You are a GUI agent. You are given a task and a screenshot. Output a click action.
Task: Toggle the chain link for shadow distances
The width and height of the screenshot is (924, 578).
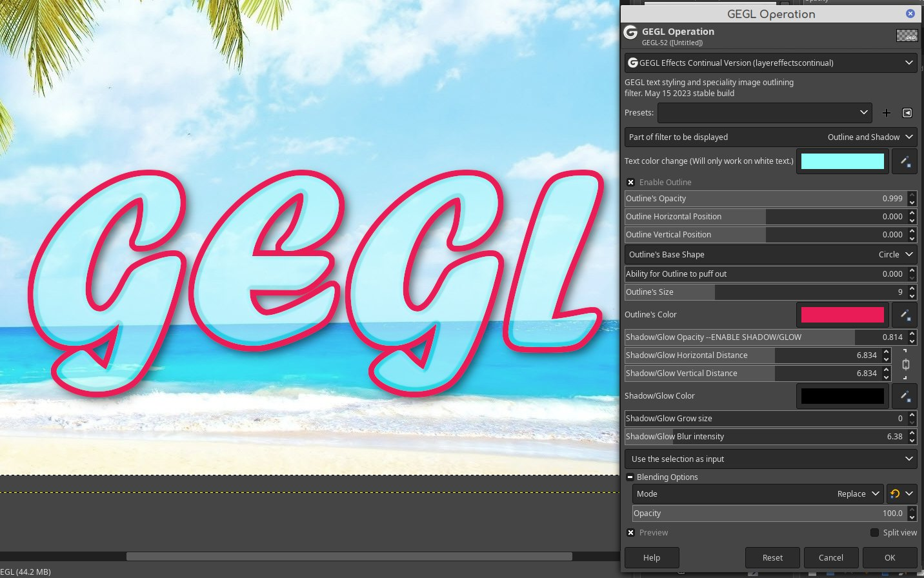tap(905, 364)
